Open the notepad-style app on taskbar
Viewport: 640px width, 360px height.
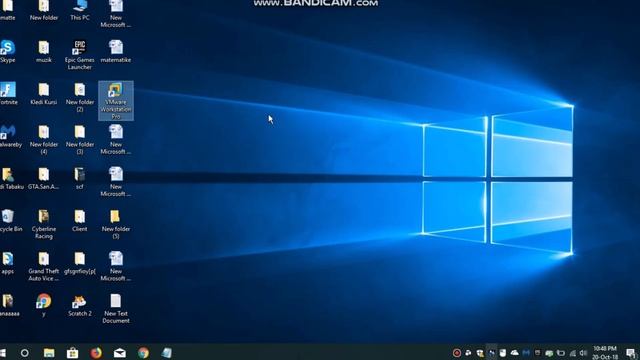[167, 353]
